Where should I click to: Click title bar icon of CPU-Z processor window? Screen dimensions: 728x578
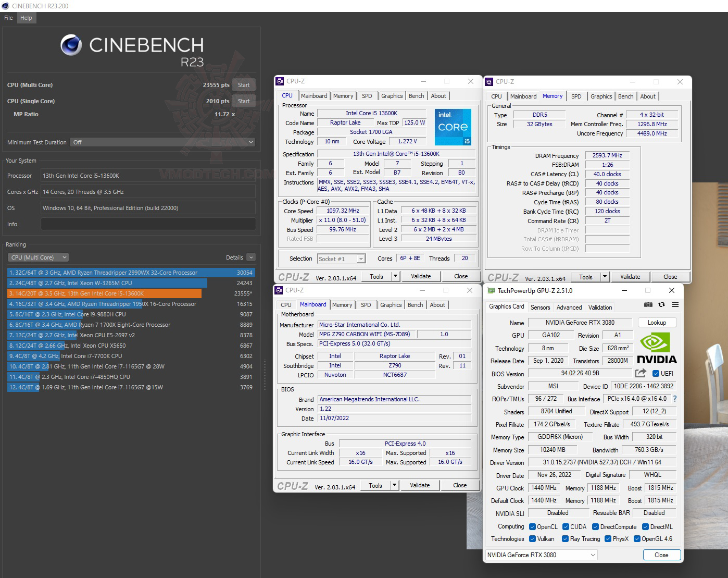click(x=280, y=81)
